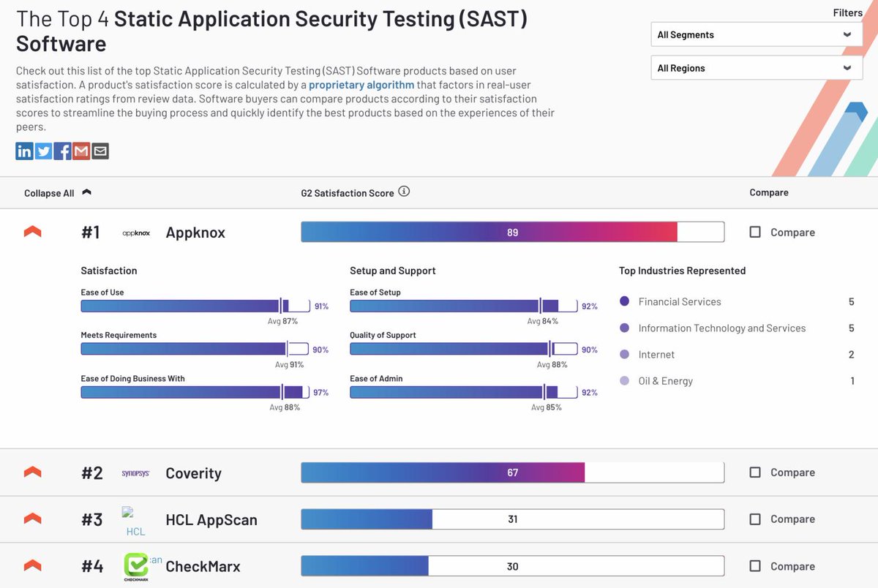Share the list on LinkedIn
This screenshot has width=878, height=588.
[24, 151]
